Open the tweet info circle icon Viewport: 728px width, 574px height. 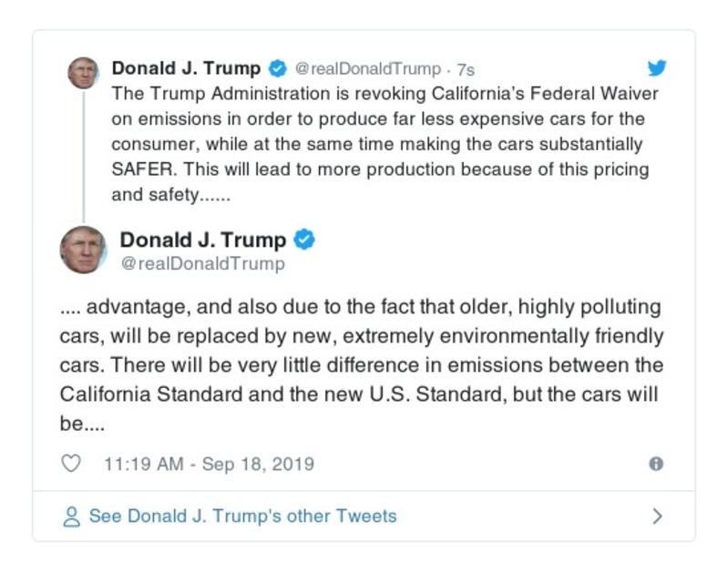click(x=655, y=464)
